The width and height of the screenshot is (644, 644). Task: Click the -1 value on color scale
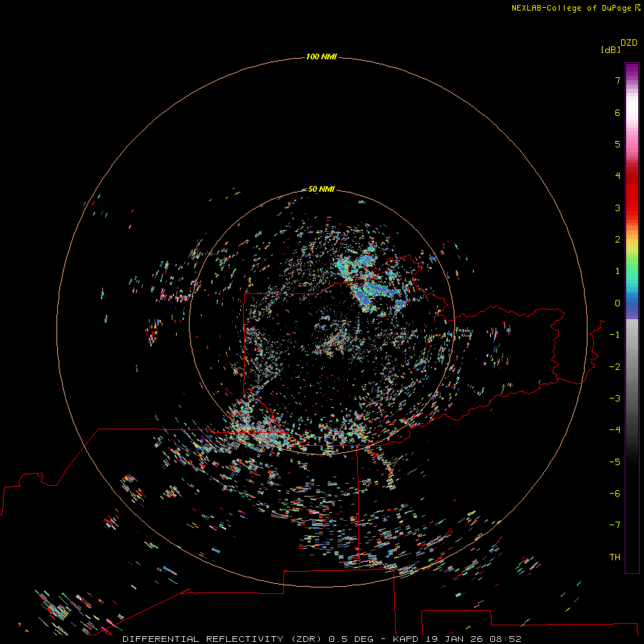coord(615,335)
